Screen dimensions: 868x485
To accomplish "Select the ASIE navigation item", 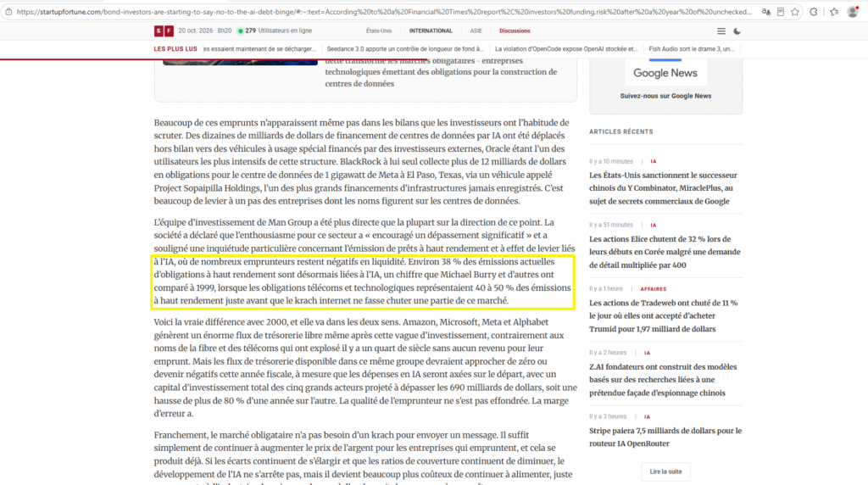I will point(476,31).
